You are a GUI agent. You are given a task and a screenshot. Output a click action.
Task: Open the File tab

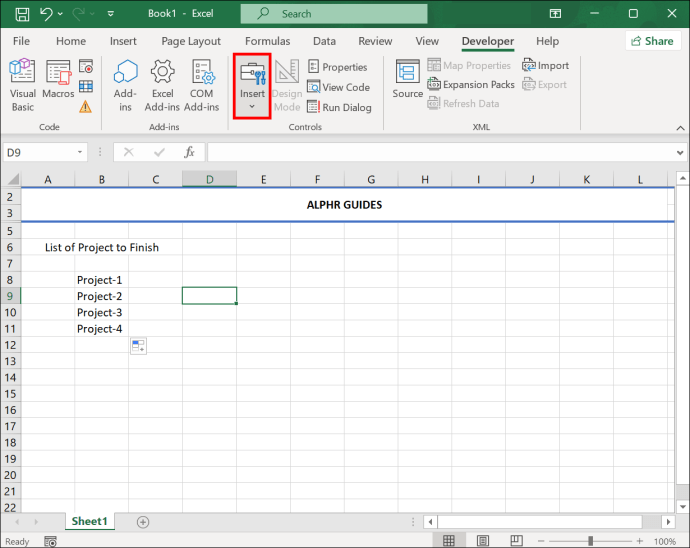21,41
